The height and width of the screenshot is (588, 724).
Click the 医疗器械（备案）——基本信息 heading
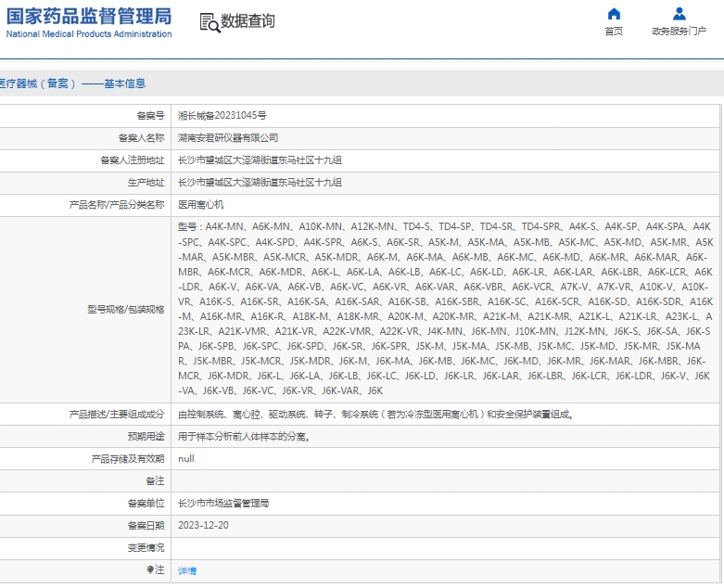(72, 83)
